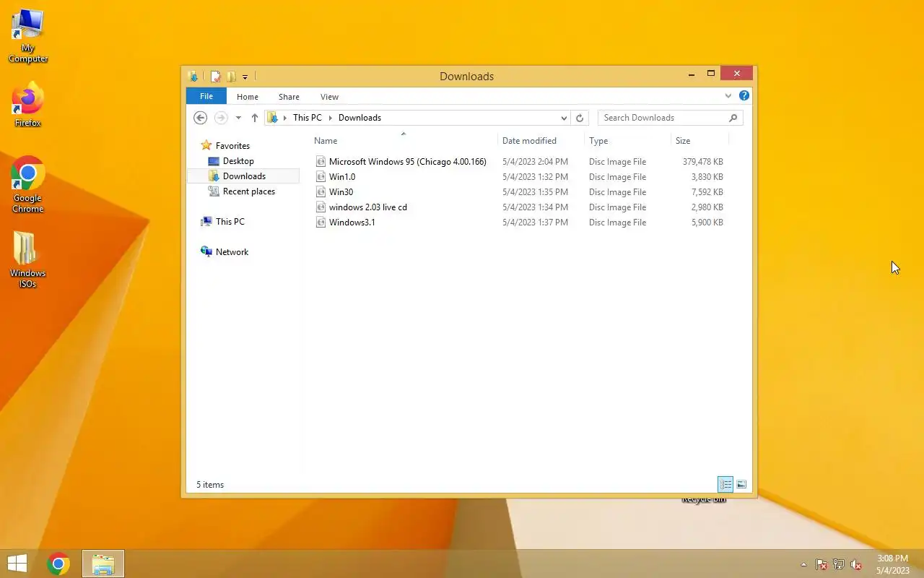Show hidden system tray icons
924x578 pixels.
pos(803,565)
